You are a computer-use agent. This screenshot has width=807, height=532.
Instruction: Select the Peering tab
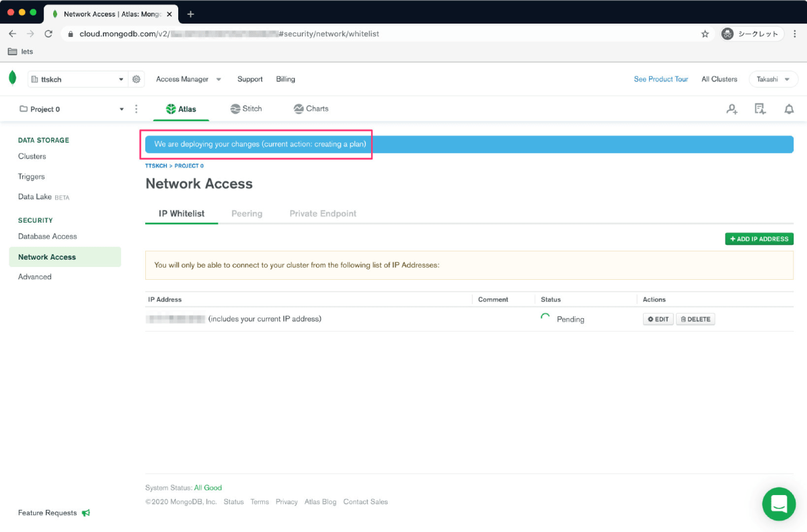tap(247, 214)
